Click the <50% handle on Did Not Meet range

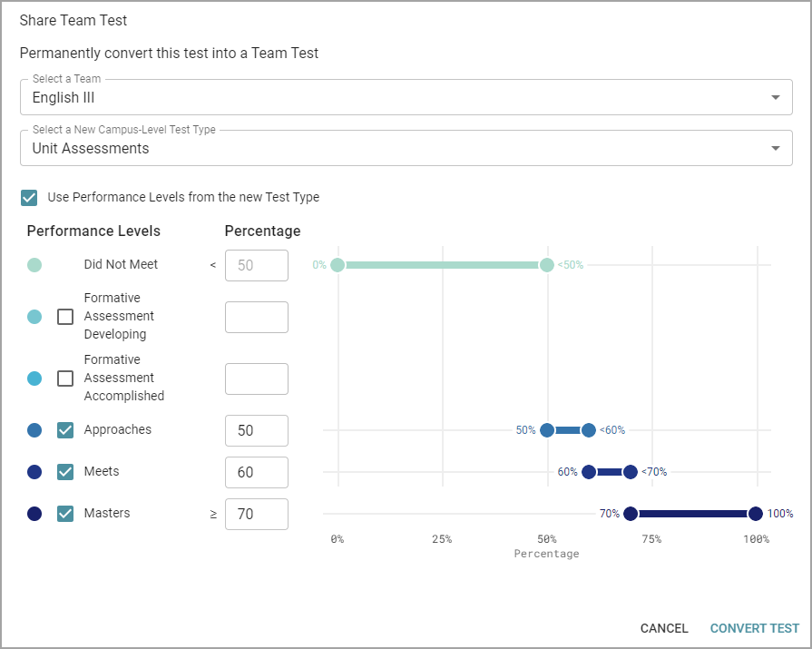click(x=547, y=265)
